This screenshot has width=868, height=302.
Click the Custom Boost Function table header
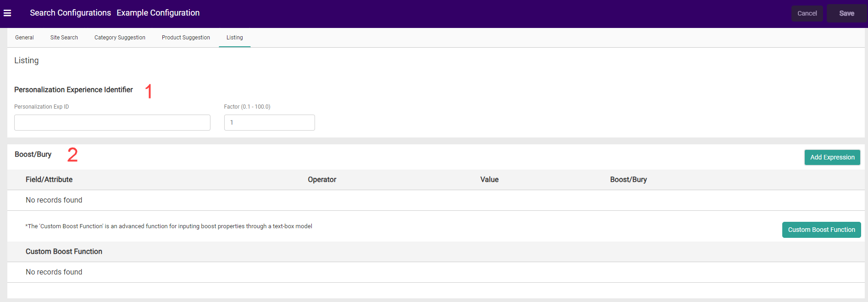pyautogui.click(x=64, y=252)
